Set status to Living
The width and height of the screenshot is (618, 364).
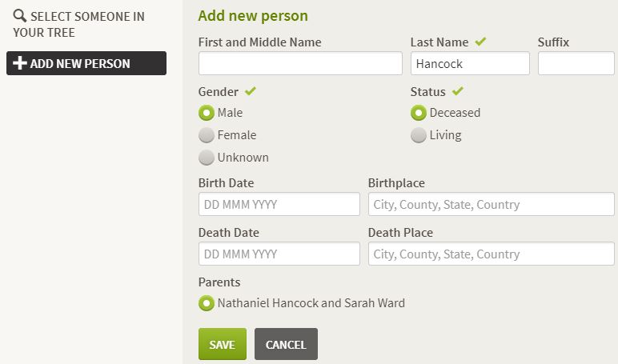(419, 135)
